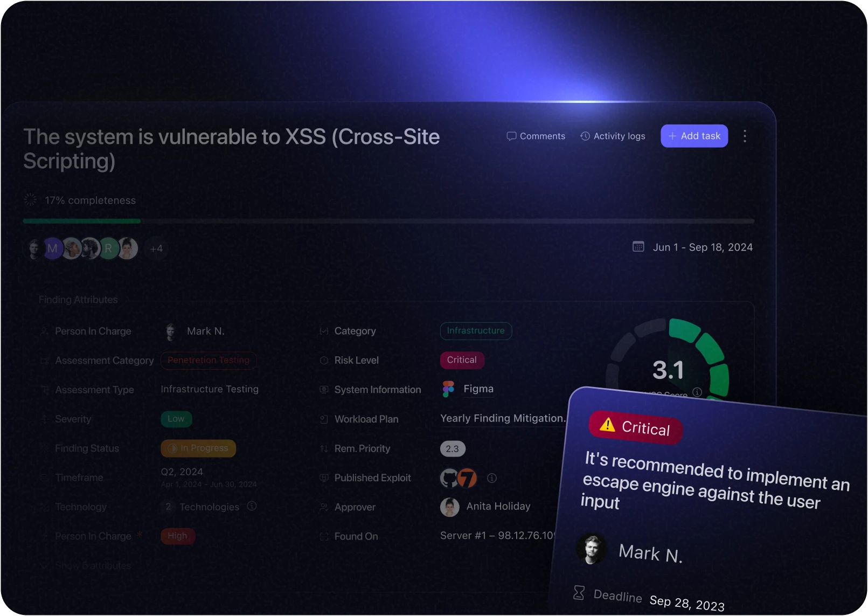Viewport: 868px width, 616px height.
Task: Click the GitHub published exploit icon
Action: pyautogui.click(x=449, y=478)
